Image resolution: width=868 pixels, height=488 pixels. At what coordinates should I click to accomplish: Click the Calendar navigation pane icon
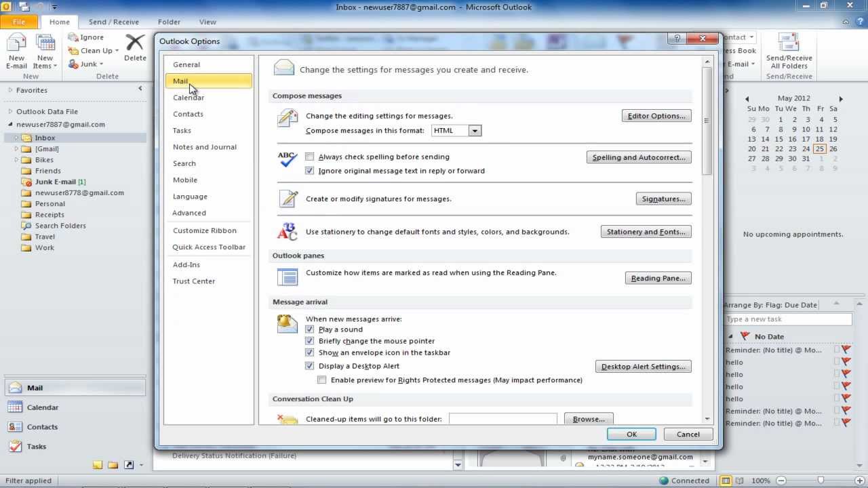(15, 407)
